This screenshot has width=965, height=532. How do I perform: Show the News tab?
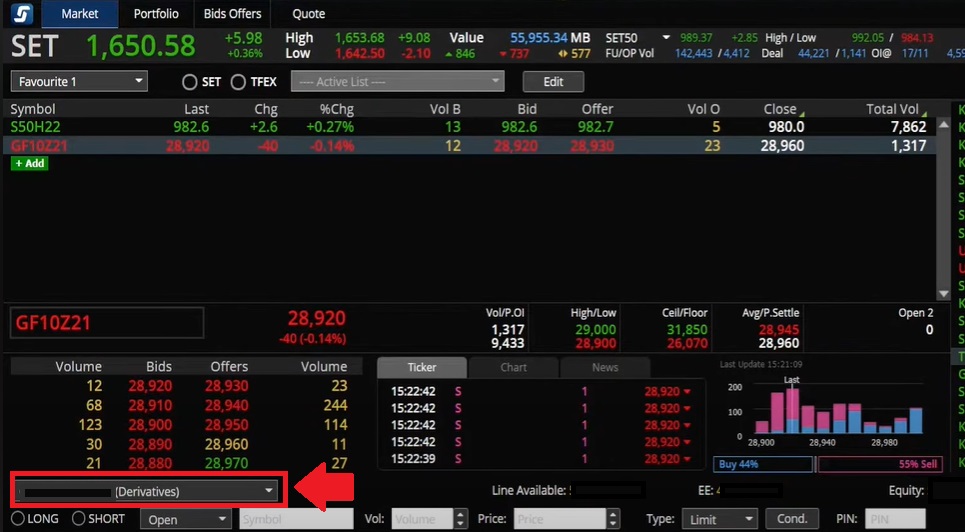[605, 367]
